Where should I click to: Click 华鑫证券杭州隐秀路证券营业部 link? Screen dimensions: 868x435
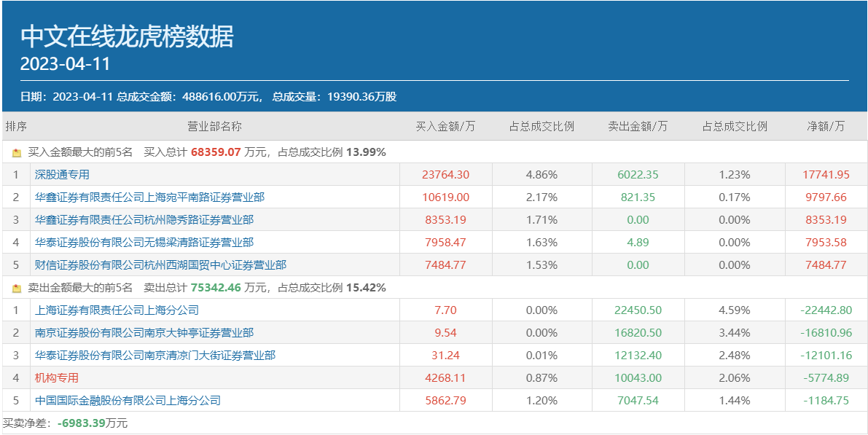tap(144, 220)
